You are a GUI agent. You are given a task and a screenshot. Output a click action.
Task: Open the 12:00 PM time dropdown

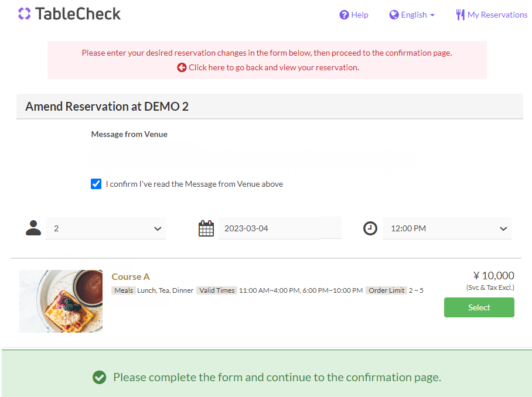tap(446, 228)
